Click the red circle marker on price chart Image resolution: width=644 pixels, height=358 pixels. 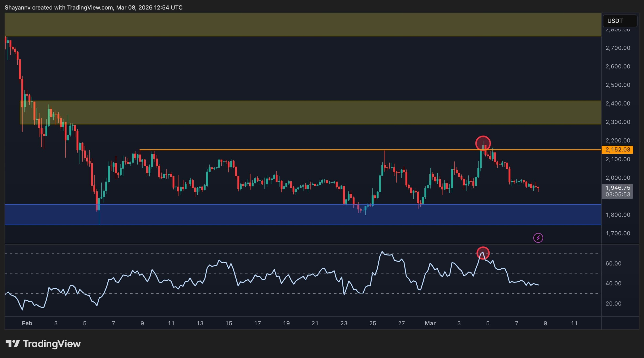pyautogui.click(x=483, y=143)
